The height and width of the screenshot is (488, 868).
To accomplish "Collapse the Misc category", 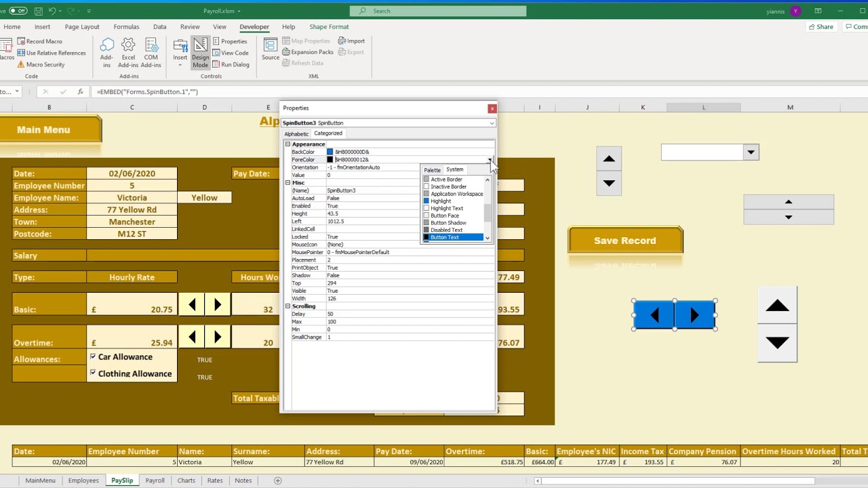I will [x=288, y=183].
